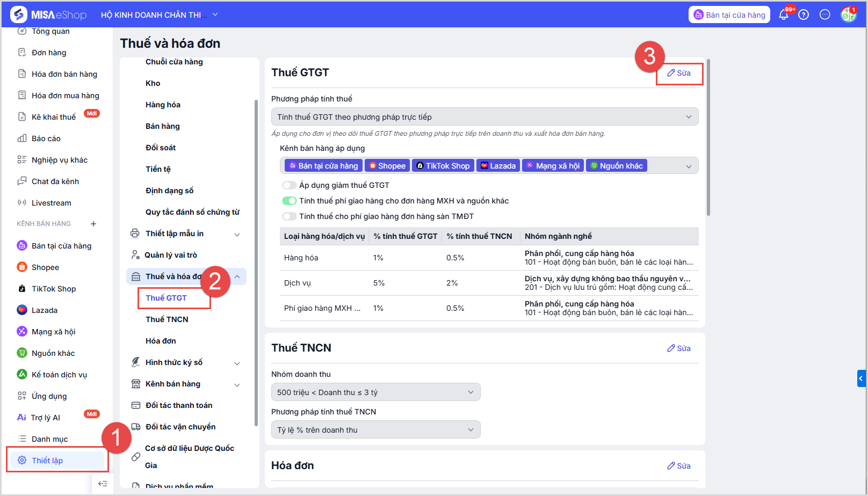Image resolution: width=868 pixels, height=496 pixels.
Task: Disable shipping fee tax for MXH orders toggle
Action: 290,201
